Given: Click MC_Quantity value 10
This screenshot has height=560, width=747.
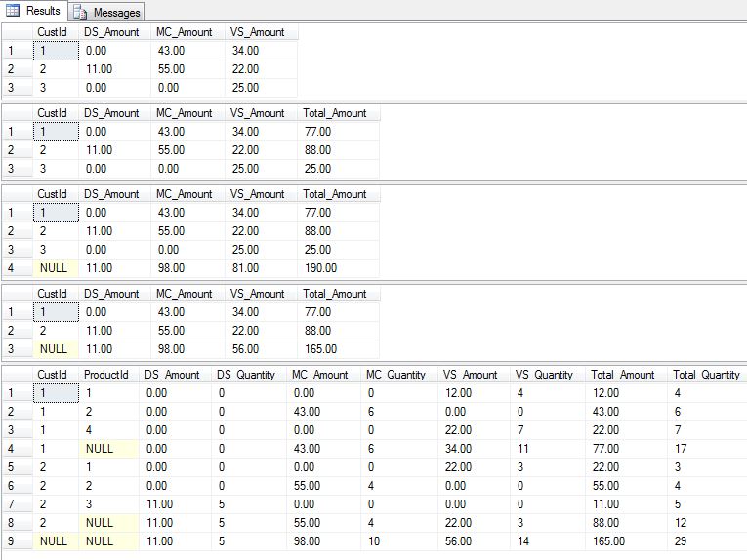Looking at the screenshot, I should [x=399, y=540].
